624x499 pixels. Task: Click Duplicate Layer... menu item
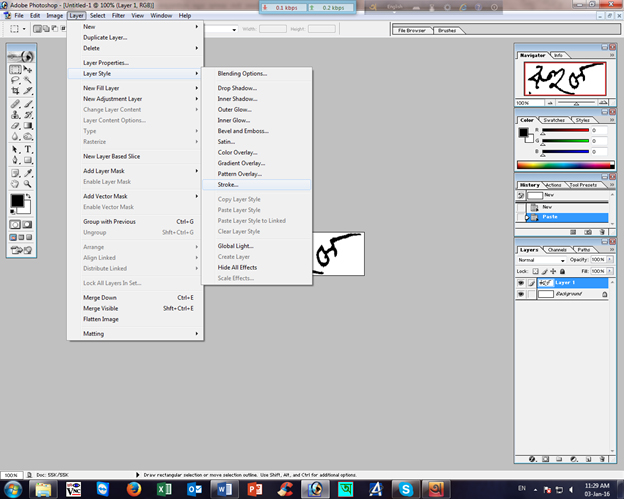[135, 37]
